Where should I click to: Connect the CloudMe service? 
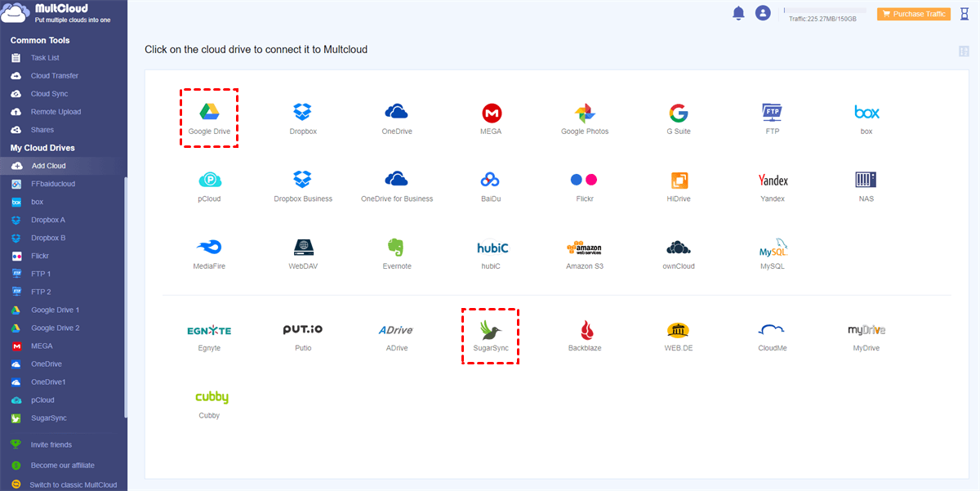(x=773, y=336)
